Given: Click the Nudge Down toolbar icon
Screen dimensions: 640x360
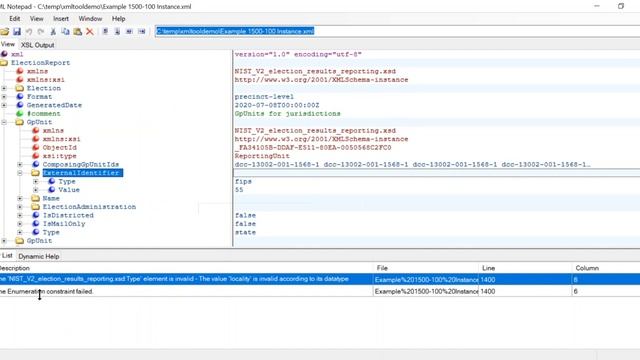Looking at the screenshot, I should point(117,31).
